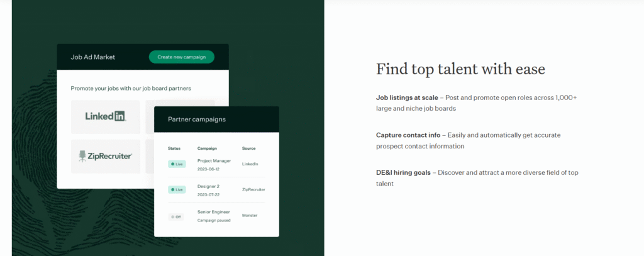Click the Designer 2 campaign name
The width and height of the screenshot is (644, 256).
point(208,186)
